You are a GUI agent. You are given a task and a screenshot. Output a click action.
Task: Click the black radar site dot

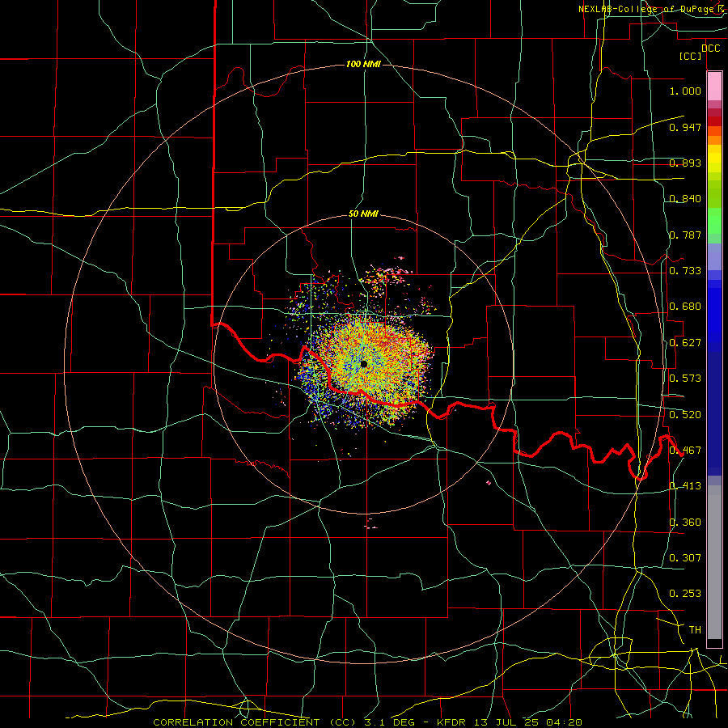click(x=363, y=364)
